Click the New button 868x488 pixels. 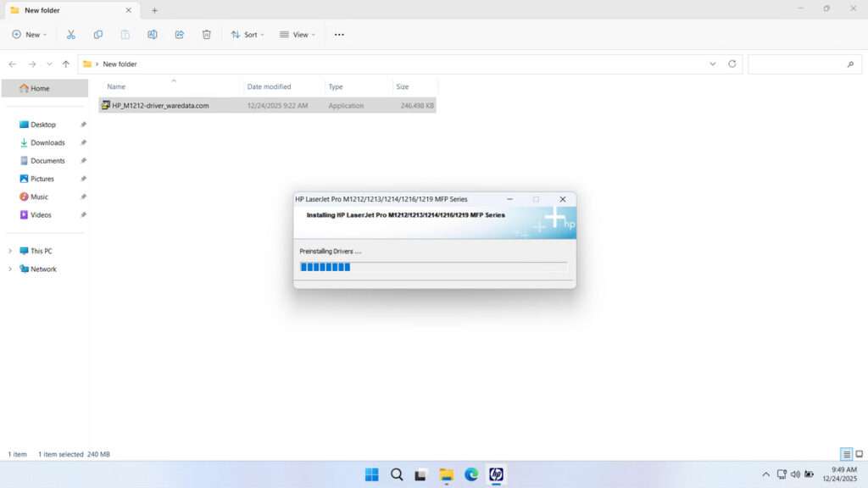click(28, 34)
